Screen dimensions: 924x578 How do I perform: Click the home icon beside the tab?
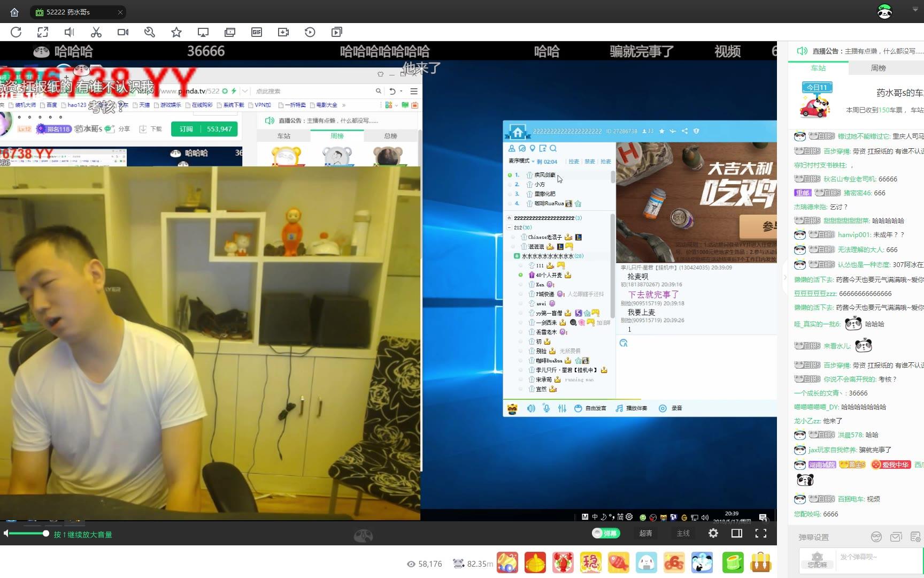pos(14,12)
